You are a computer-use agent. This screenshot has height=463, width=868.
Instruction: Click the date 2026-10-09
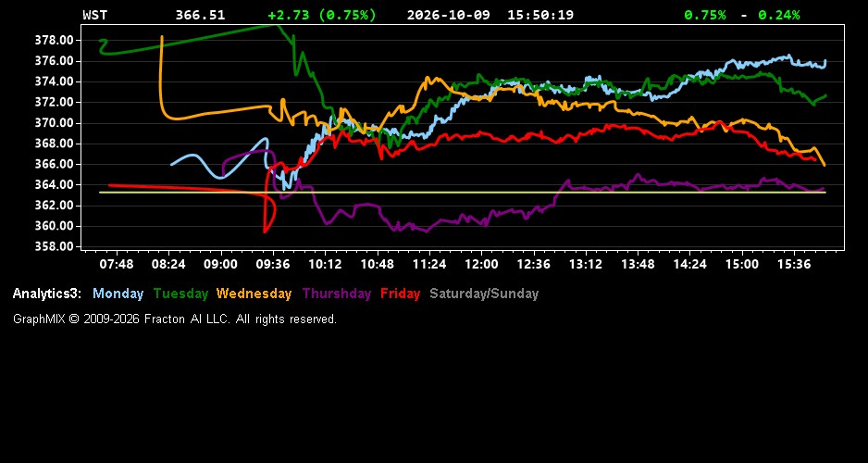(449, 15)
